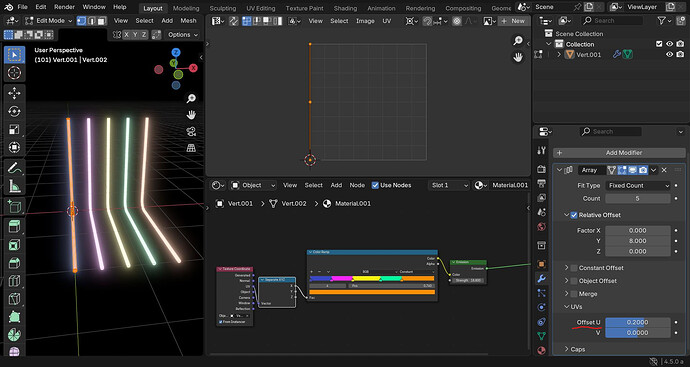The width and height of the screenshot is (690, 367).
Task: Activate the 3D Cursor tool
Action: pyautogui.click(x=15, y=73)
